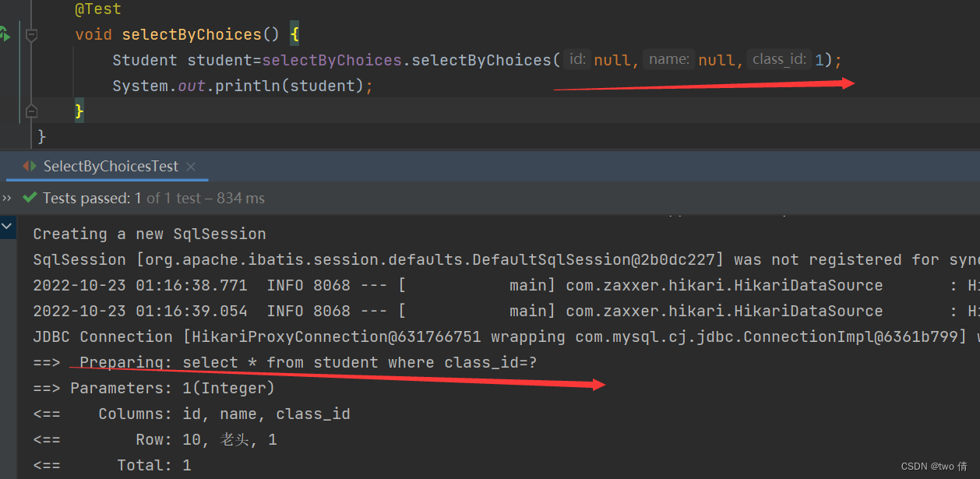Click the 'Creating a new SqlSession' console line

150,234
